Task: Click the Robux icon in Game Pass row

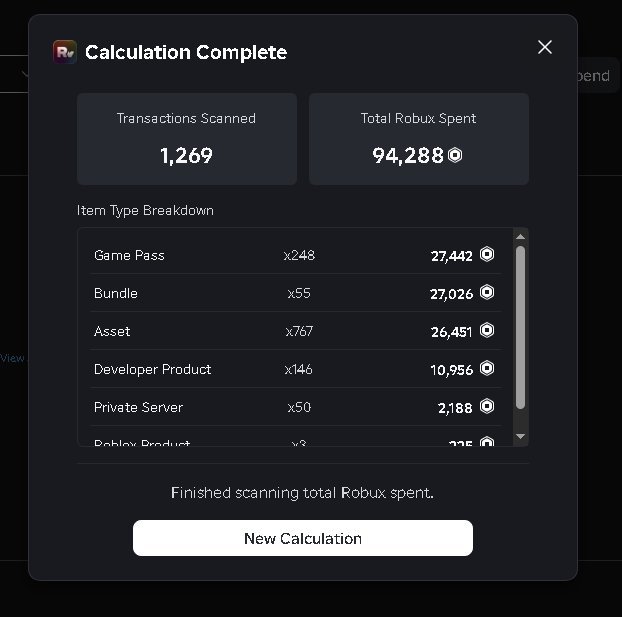Action: coord(487,254)
